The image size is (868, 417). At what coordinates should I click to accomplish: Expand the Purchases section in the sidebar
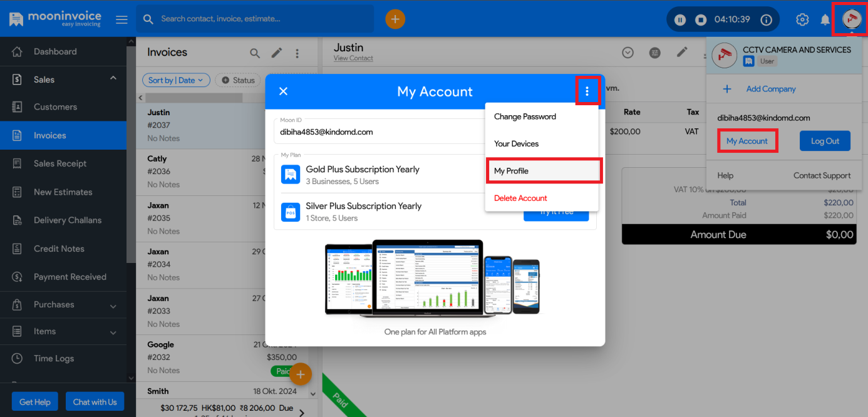point(113,306)
